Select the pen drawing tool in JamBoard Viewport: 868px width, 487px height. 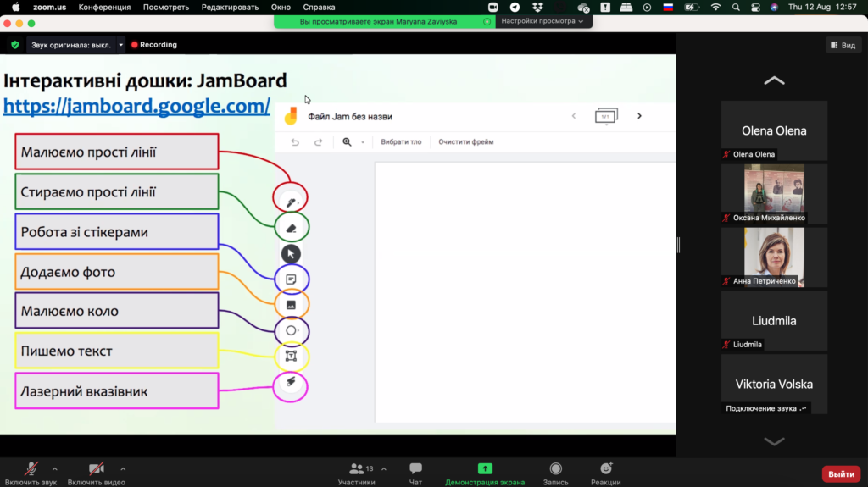(290, 202)
